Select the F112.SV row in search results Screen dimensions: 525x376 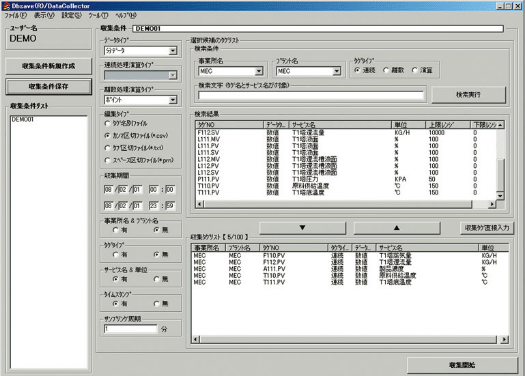coord(347,133)
